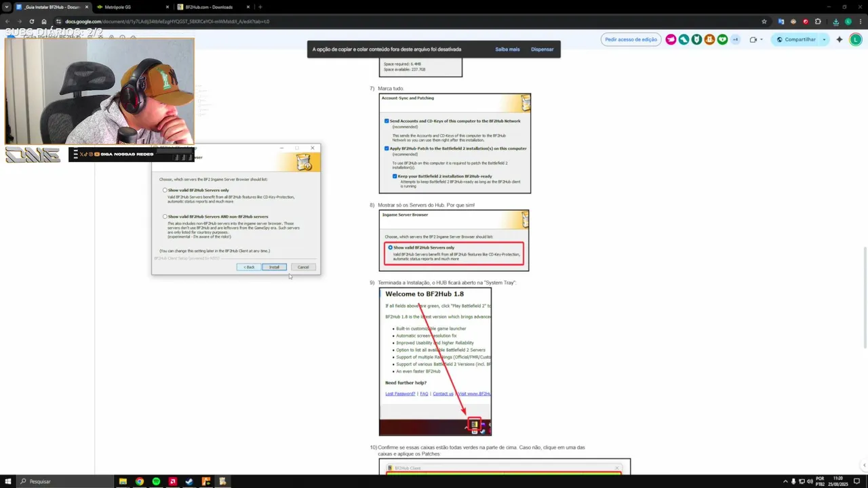The width and height of the screenshot is (868, 488).
Task: Click 'Saiba mais' in the copy-disabled notification
Action: click(507, 49)
